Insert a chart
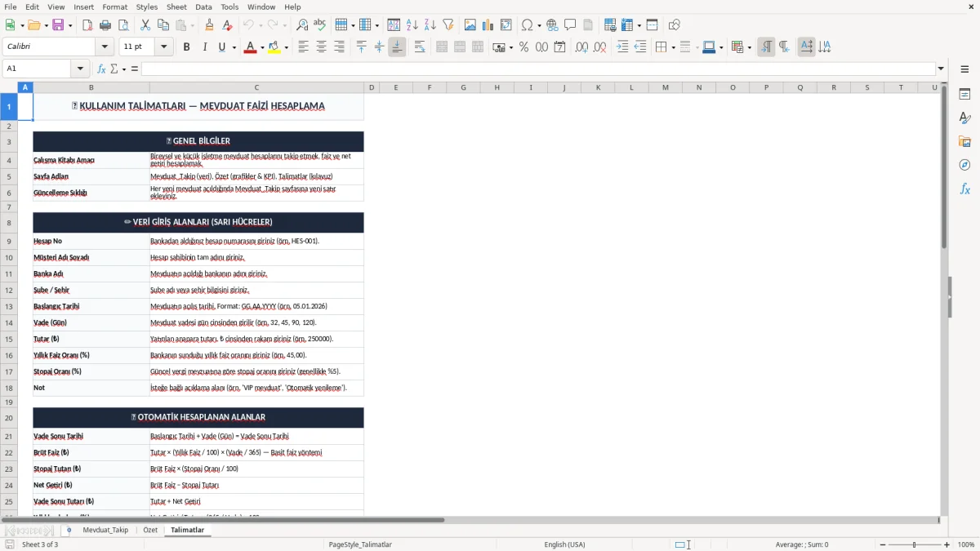This screenshot has width=980, height=551. pos(488,25)
